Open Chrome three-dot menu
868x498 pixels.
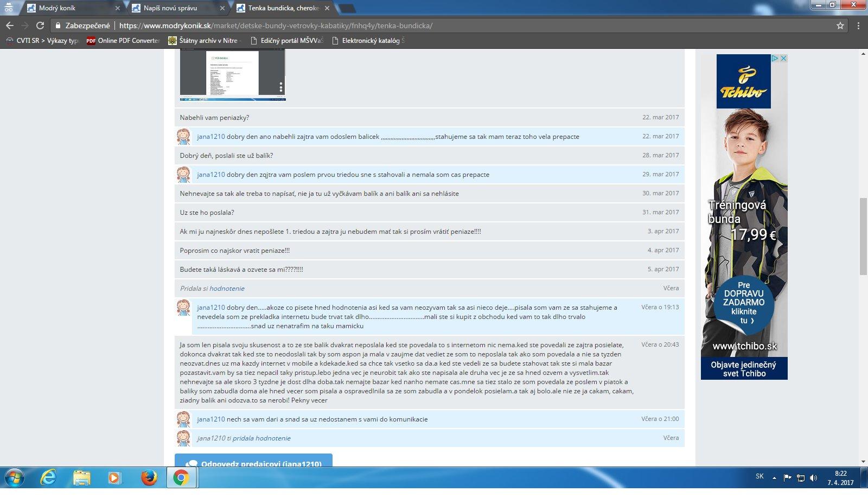858,25
